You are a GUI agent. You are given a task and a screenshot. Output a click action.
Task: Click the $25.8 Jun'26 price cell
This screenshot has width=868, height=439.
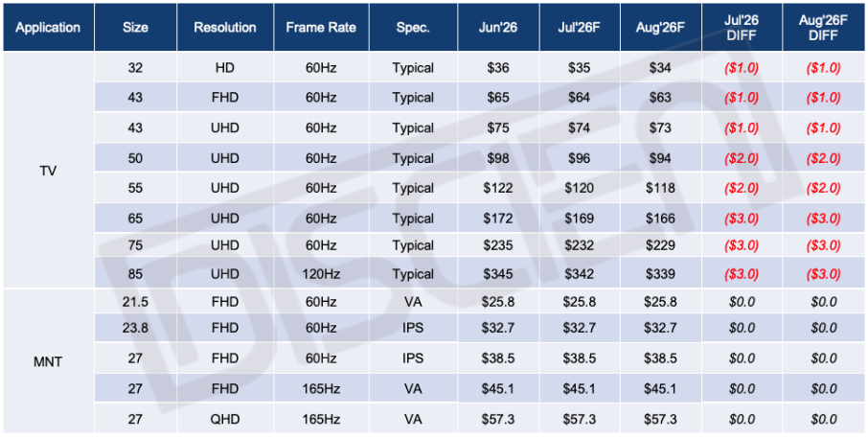click(497, 302)
